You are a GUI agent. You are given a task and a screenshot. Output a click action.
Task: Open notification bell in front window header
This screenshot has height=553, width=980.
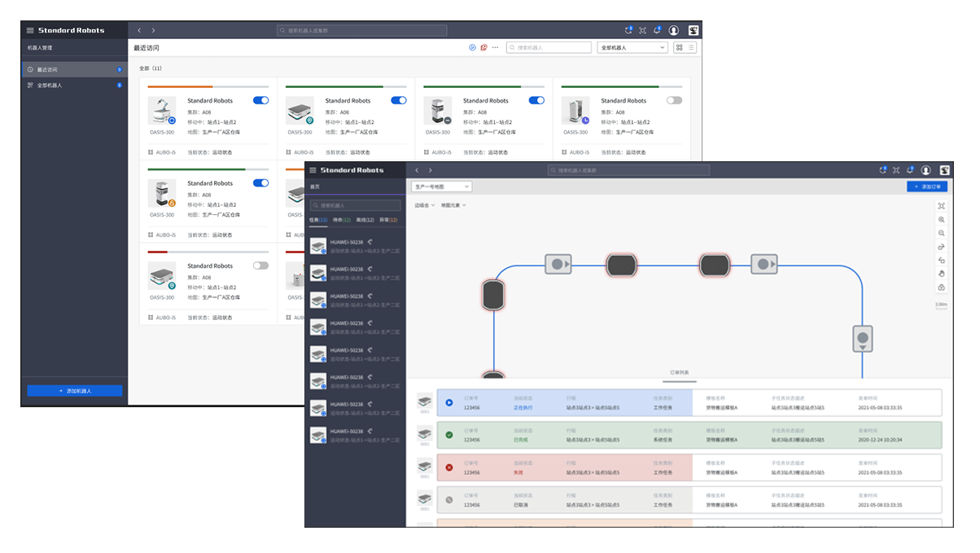tap(912, 170)
